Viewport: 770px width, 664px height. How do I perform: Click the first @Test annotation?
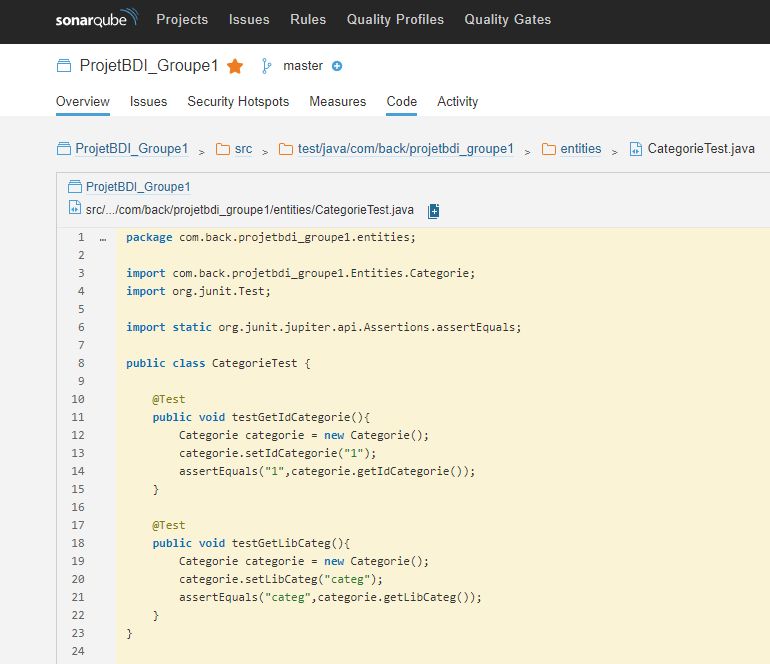[x=169, y=399]
